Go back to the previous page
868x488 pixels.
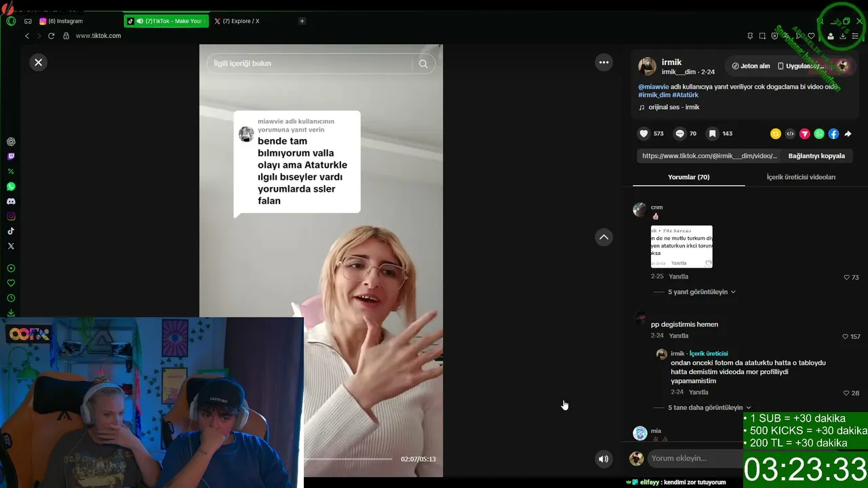tap(27, 36)
